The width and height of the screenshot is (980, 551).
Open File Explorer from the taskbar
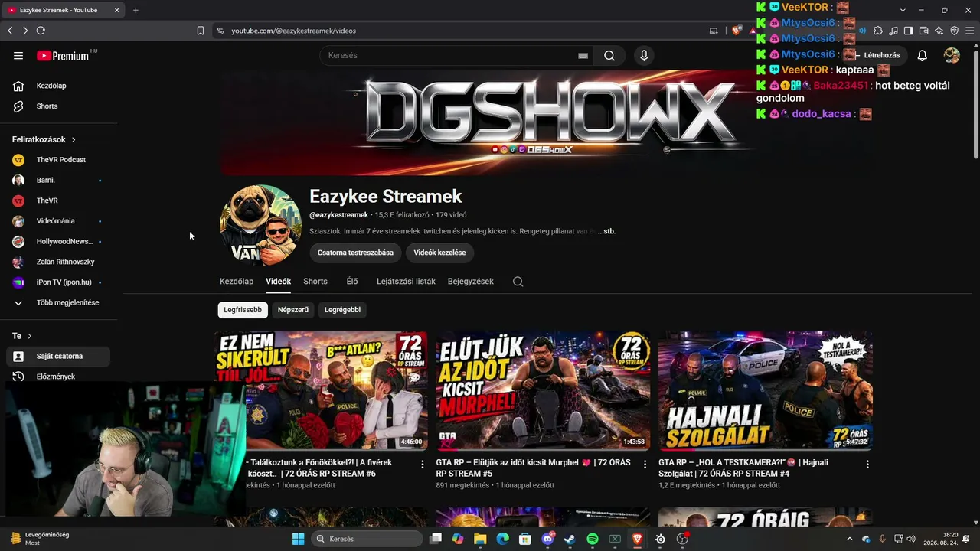(x=480, y=539)
